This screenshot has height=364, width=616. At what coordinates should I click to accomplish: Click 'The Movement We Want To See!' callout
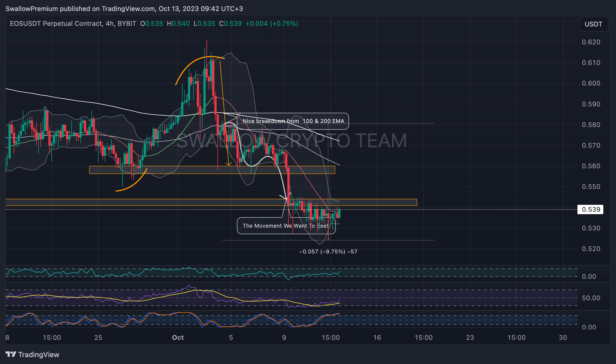286,226
